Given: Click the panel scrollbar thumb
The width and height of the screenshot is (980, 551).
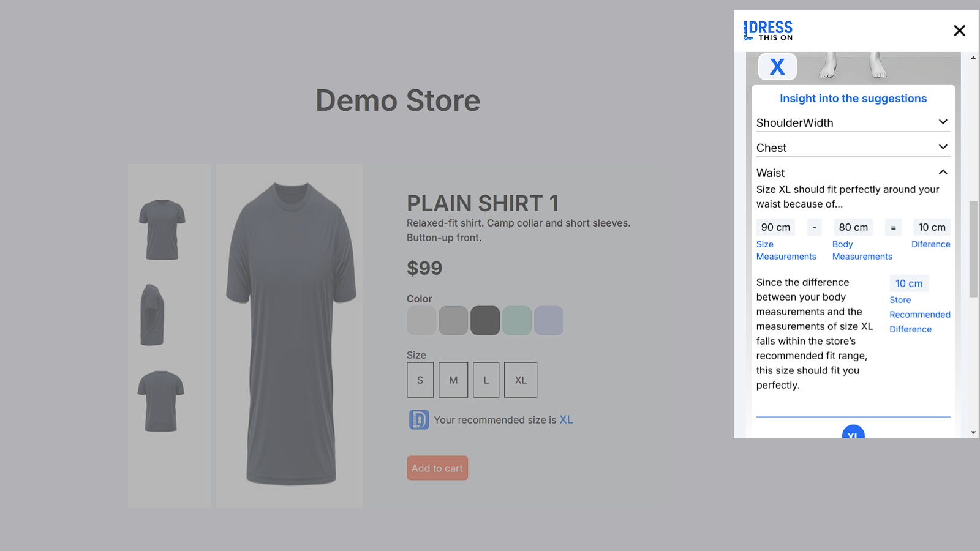Looking at the screenshot, I should point(973,249).
